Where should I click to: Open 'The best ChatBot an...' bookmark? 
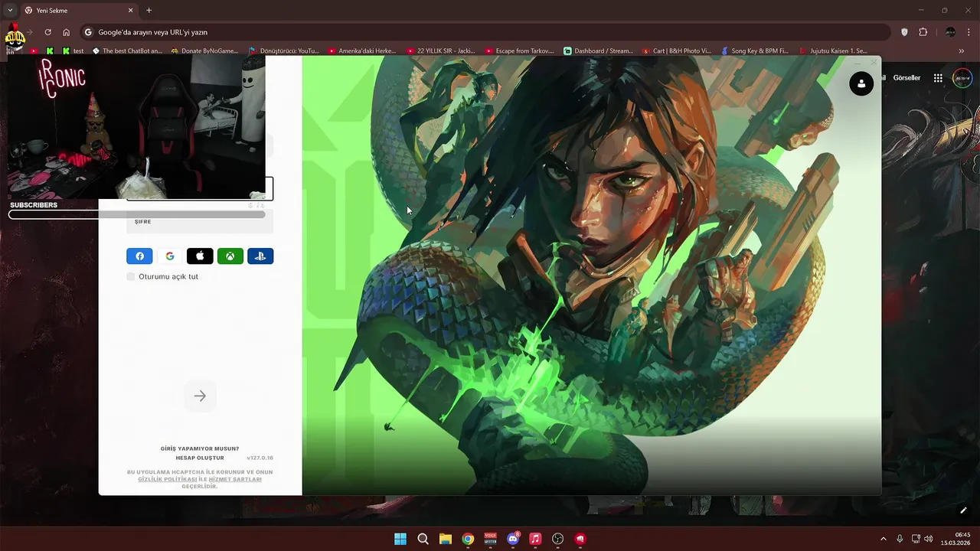(127, 51)
